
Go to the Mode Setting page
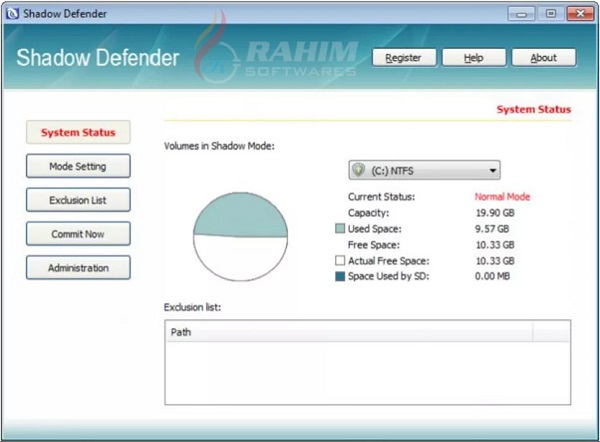[x=78, y=166]
